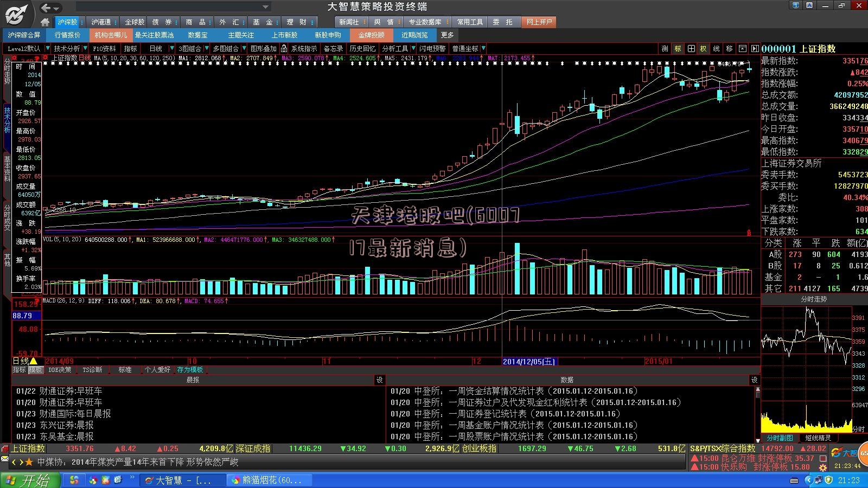Viewport: 868px width, 488px height.
Task: Click the 常用工具 button
Action: (x=470, y=22)
